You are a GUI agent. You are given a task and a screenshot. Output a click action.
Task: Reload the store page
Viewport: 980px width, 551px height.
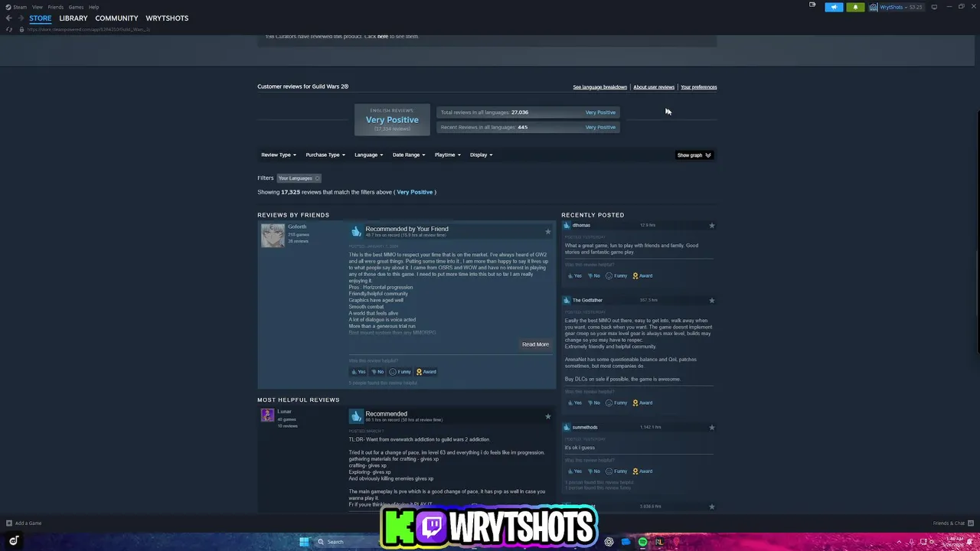click(x=8, y=29)
